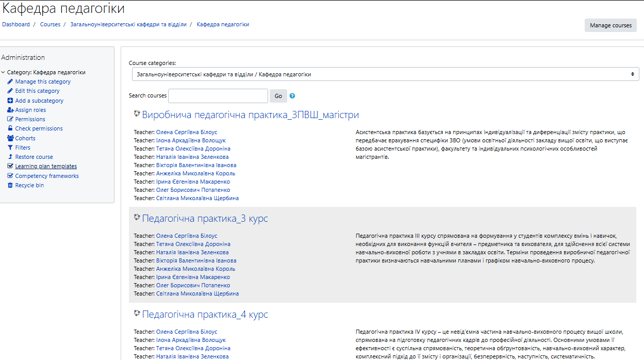This screenshot has height=360, width=644.
Task: Click the Assign roles people icon
Action: tap(10, 110)
